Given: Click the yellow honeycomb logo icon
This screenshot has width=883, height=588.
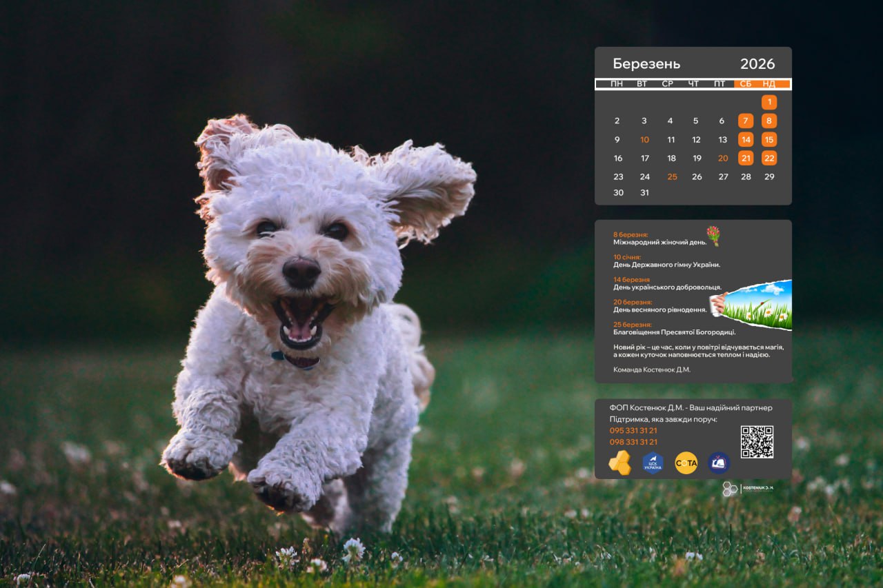Looking at the screenshot, I should [619, 463].
